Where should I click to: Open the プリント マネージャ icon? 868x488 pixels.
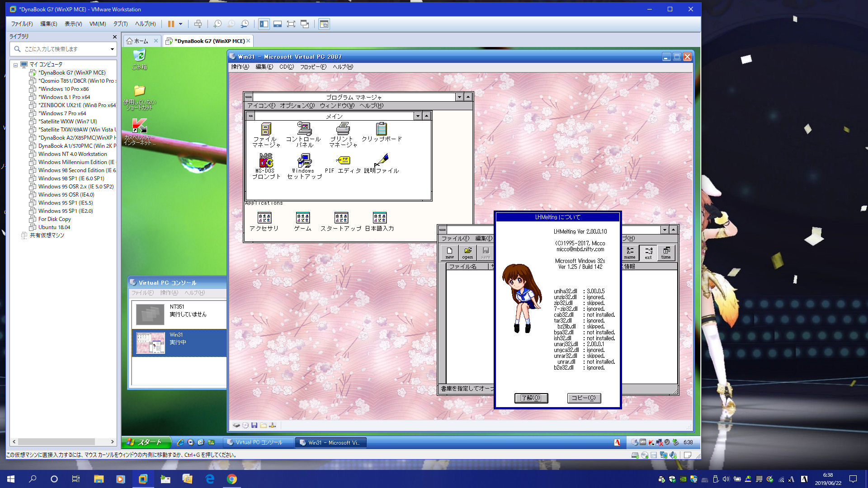click(x=343, y=135)
